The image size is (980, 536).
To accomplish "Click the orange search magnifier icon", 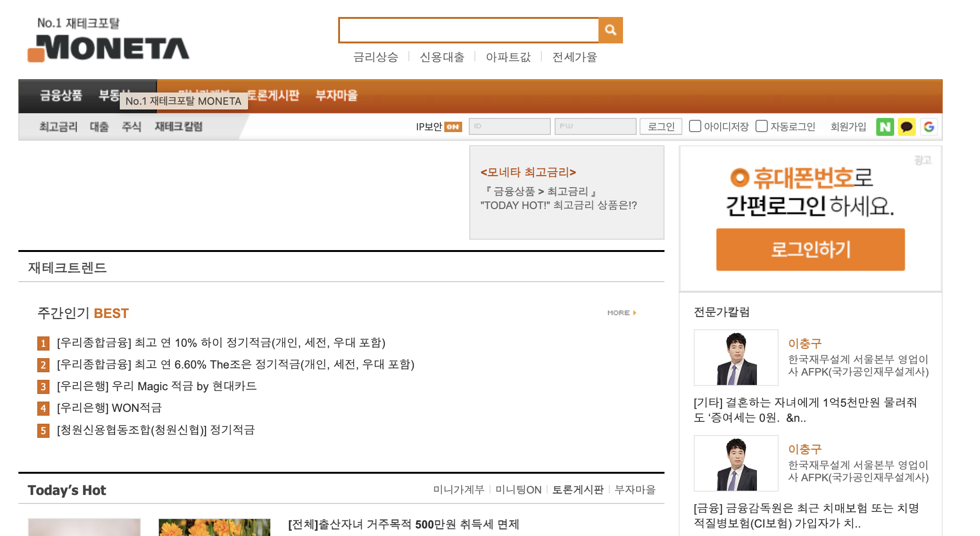I will coord(610,30).
